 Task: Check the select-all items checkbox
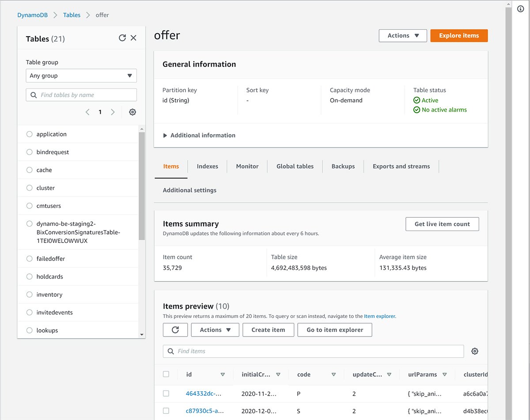click(166, 374)
